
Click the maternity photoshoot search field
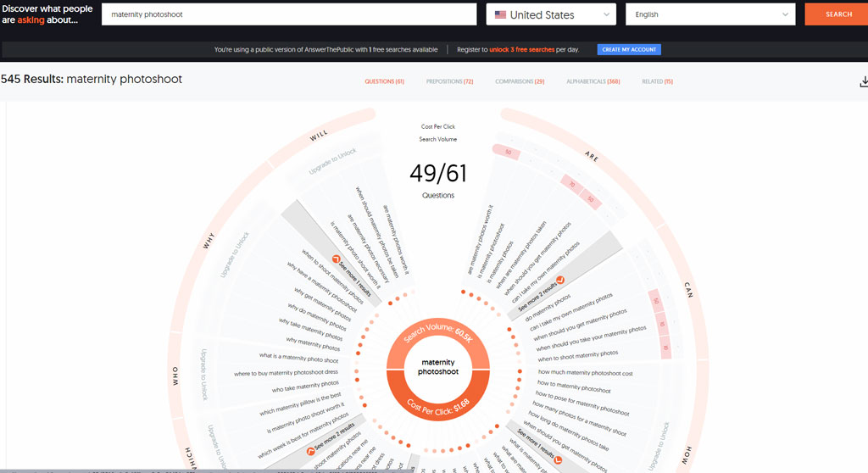pos(289,14)
